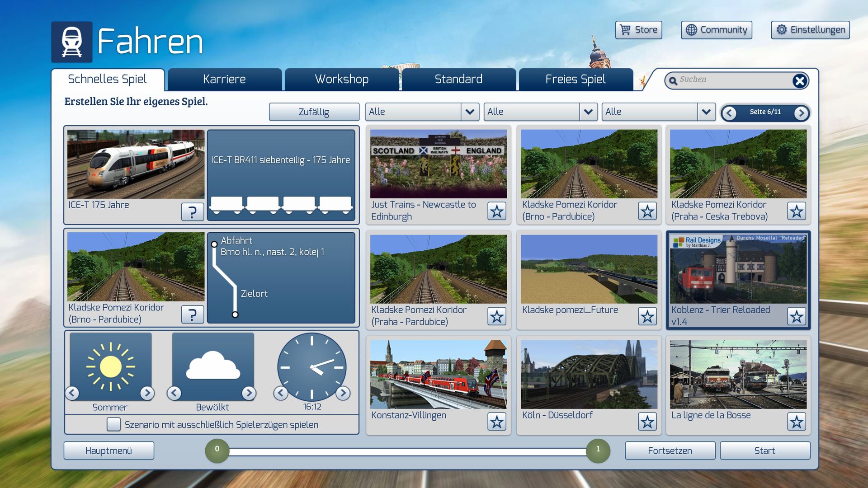868x488 pixels.
Task: Select the next season after Sommer
Action: [147, 393]
